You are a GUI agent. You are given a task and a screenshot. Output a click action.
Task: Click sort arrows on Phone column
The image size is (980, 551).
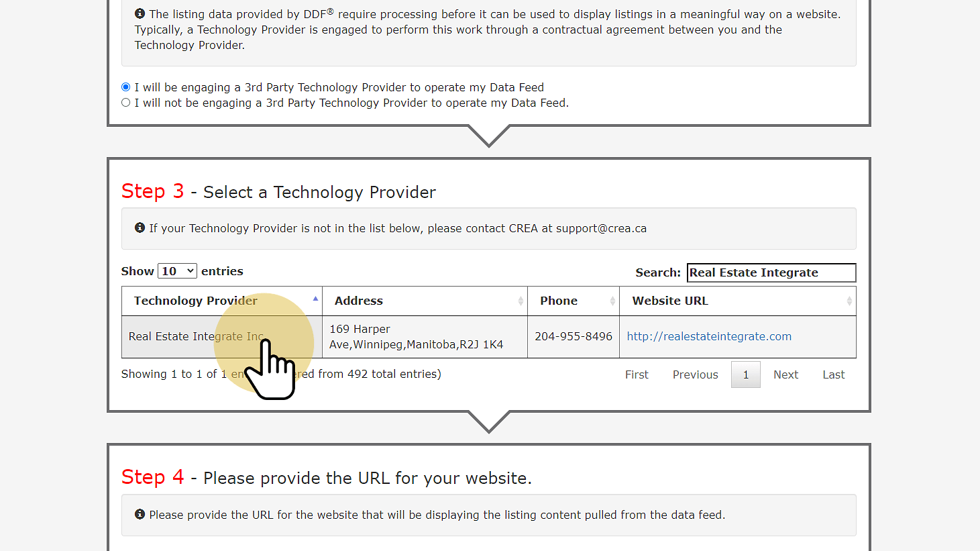coord(612,301)
